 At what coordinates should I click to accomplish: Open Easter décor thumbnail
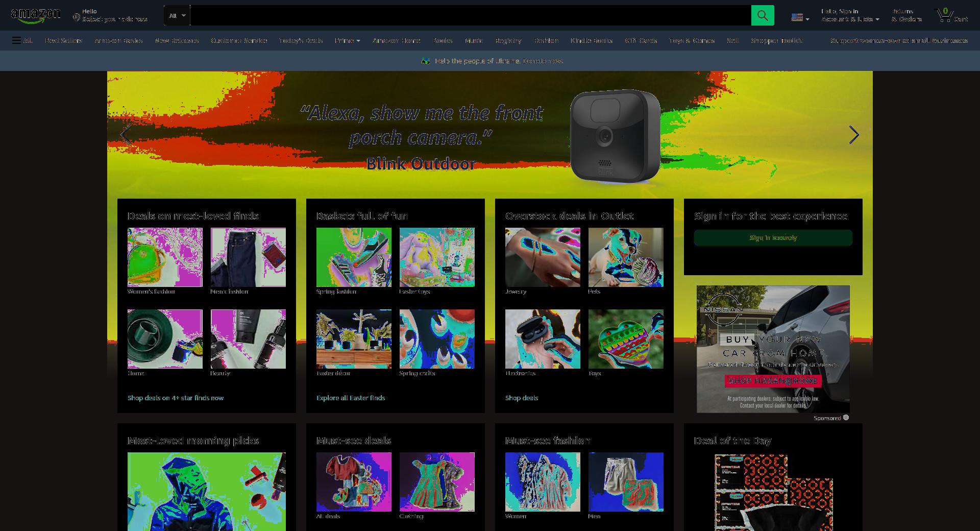[354, 339]
